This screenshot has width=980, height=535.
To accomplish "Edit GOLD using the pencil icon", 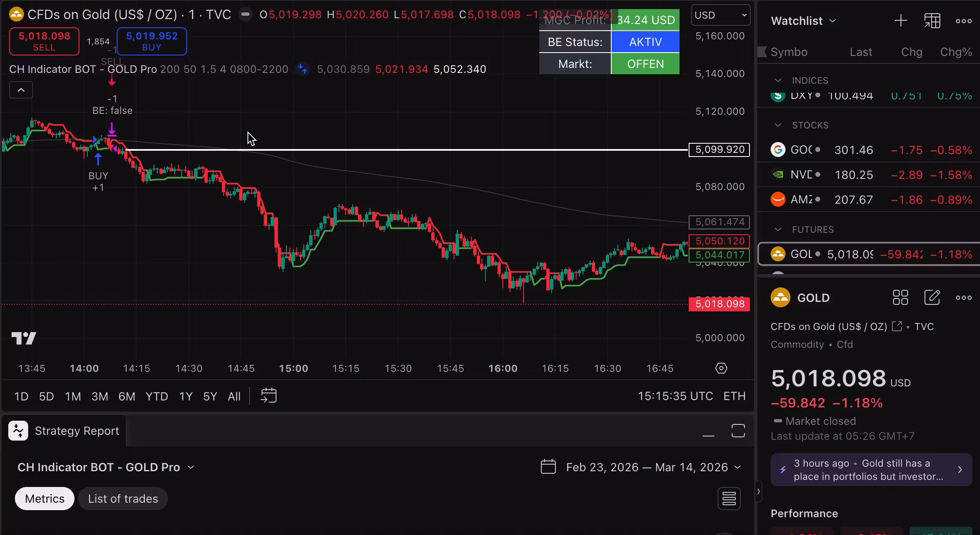I will 932,297.
